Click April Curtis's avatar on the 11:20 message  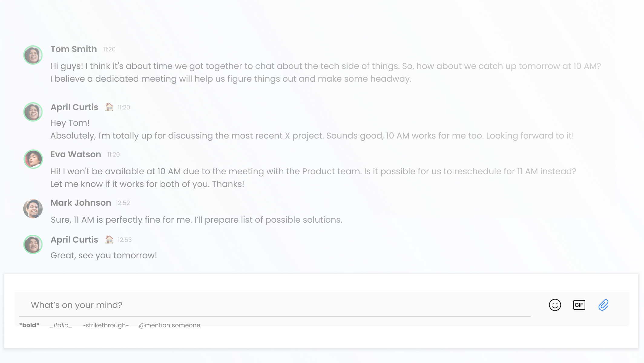[x=33, y=112]
